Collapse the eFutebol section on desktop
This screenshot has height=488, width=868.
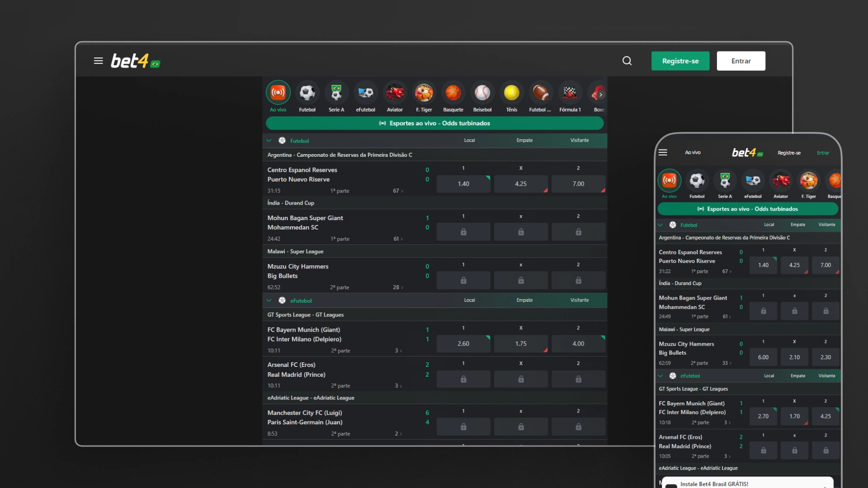click(269, 300)
